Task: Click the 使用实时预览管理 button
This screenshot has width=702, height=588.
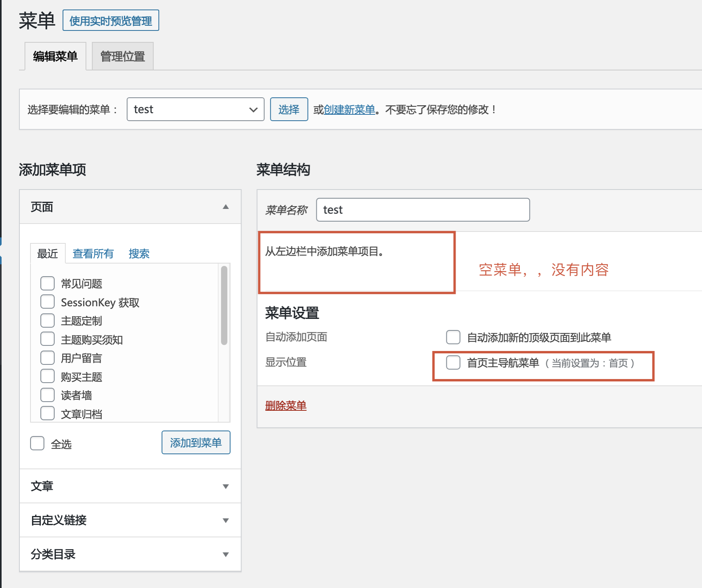Action: pyautogui.click(x=111, y=21)
